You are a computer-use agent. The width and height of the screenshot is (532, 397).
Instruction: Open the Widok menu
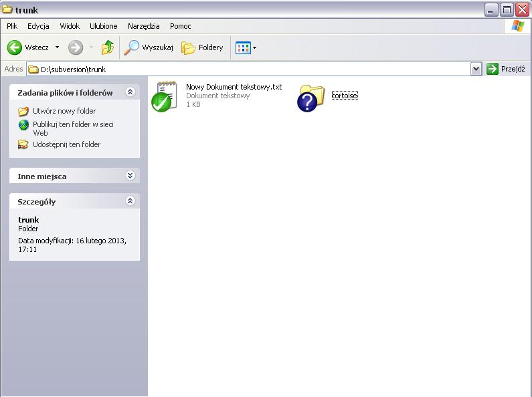(70, 26)
